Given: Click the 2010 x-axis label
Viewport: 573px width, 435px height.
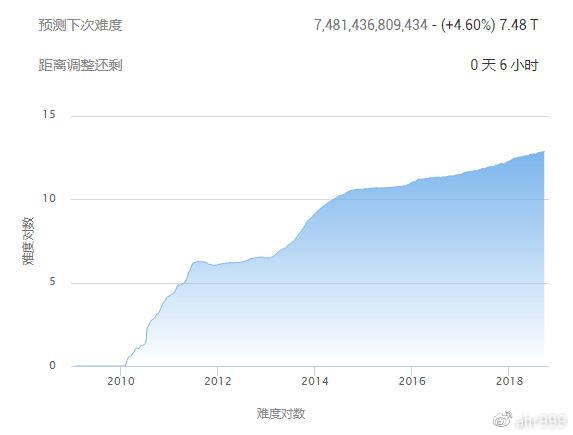Looking at the screenshot, I should pos(121,381).
